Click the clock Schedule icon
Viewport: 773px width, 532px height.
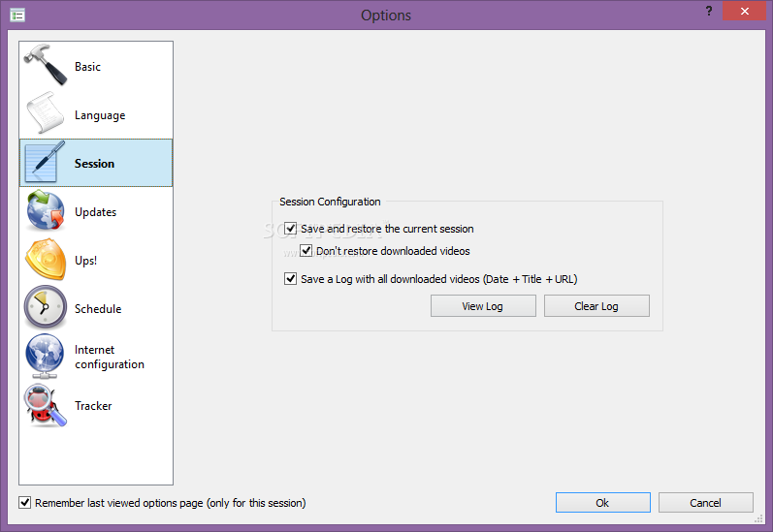click(46, 307)
